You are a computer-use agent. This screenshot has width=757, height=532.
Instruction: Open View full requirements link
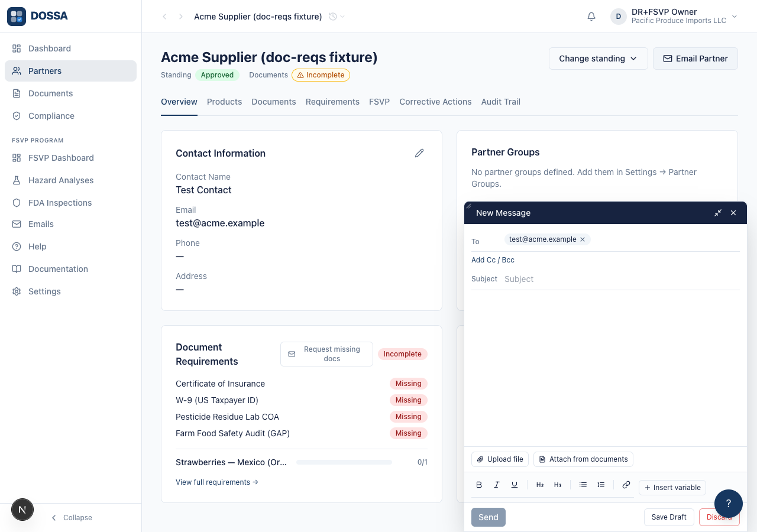[217, 482]
